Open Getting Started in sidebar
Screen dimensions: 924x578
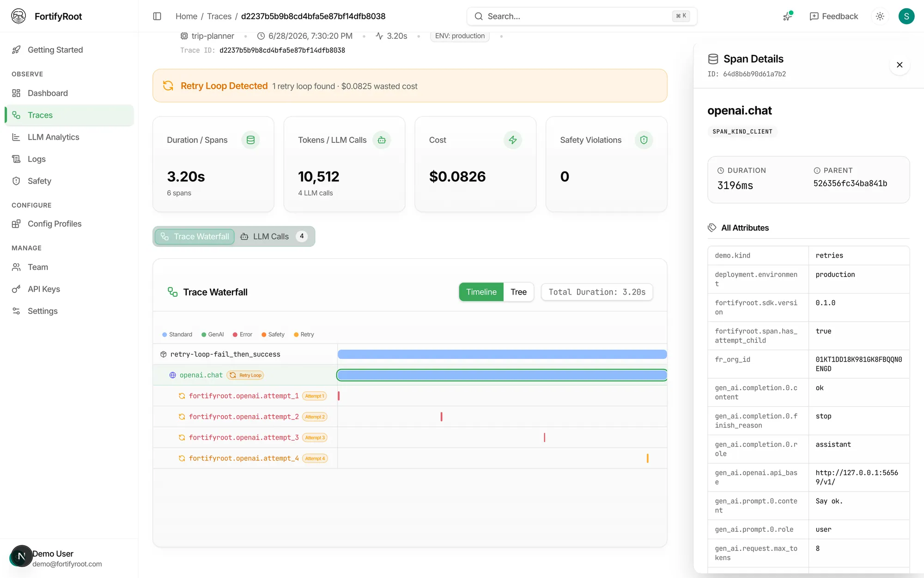[x=69, y=50]
